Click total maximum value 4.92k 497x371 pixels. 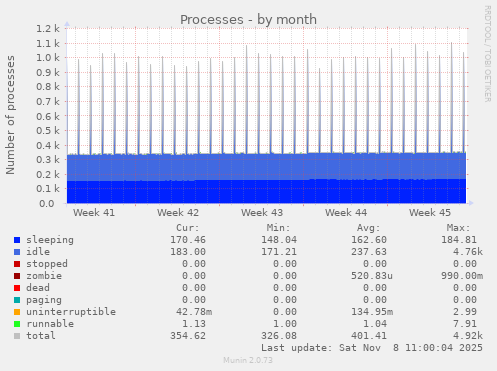pos(468,336)
